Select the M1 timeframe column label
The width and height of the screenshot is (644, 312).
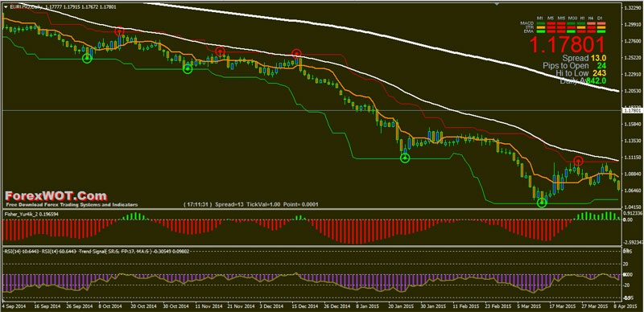pyautogui.click(x=539, y=18)
